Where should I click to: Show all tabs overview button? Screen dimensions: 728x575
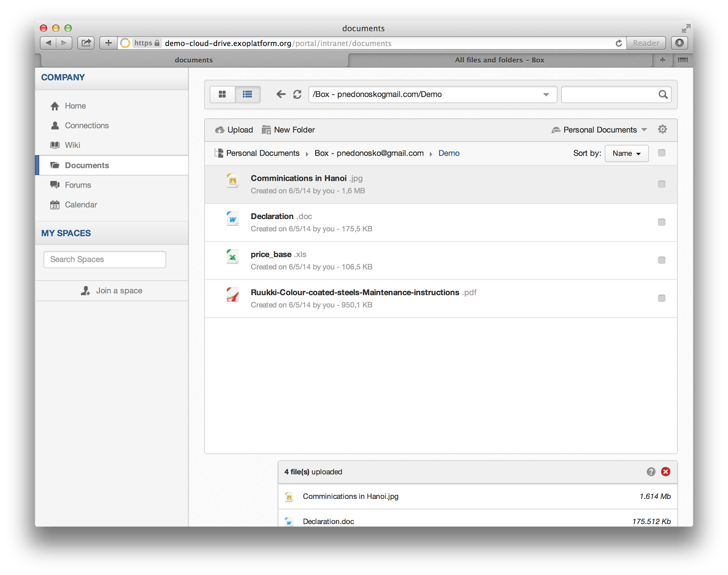pyautogui.click(x=683, y=60)
